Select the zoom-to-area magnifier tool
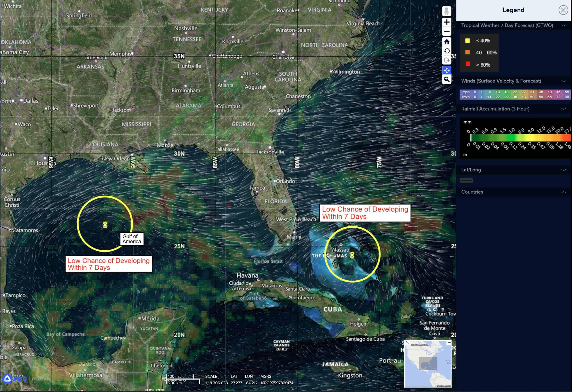The image size is (572, 392). click(446, 79)
